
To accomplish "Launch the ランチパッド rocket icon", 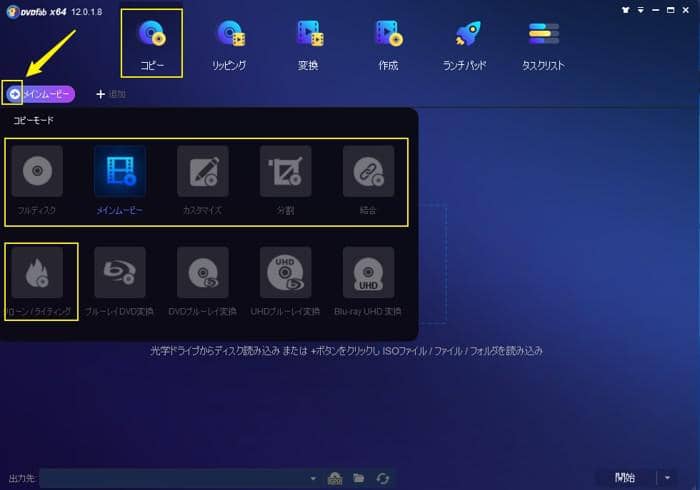I will pyautogui.click(x=466, y=43).
